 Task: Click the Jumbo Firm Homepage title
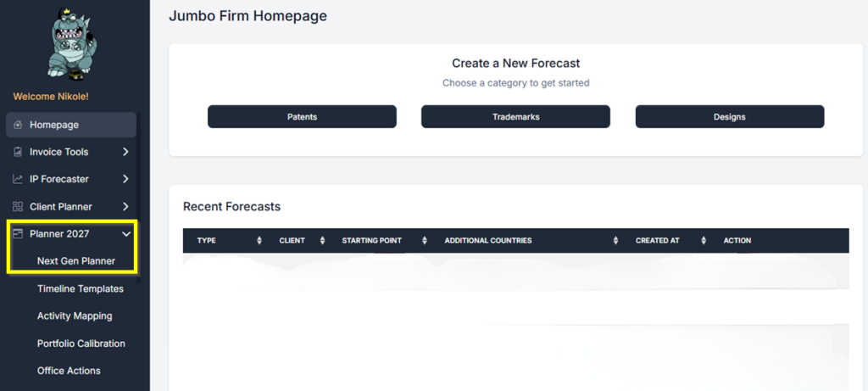coord(248,15)
